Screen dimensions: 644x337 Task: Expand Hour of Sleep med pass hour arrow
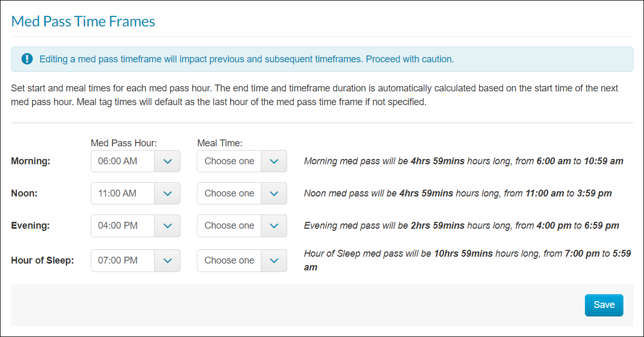tap(167, 260)
